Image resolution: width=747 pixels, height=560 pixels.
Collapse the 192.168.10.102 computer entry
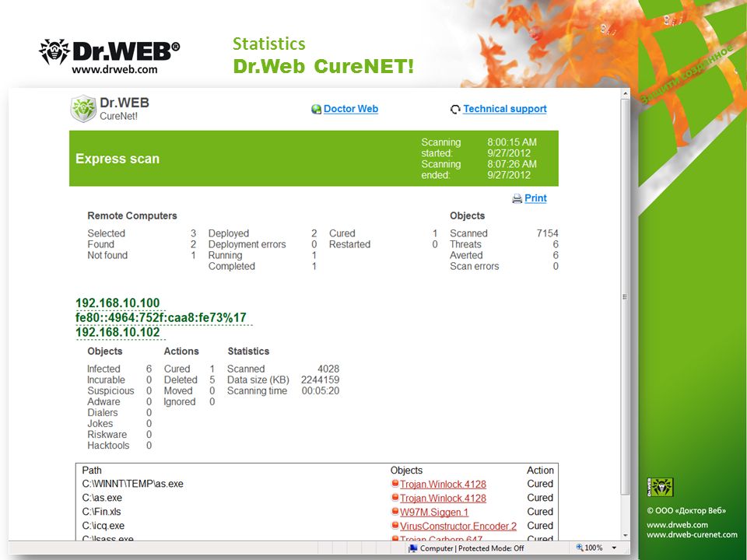point(117,332)
